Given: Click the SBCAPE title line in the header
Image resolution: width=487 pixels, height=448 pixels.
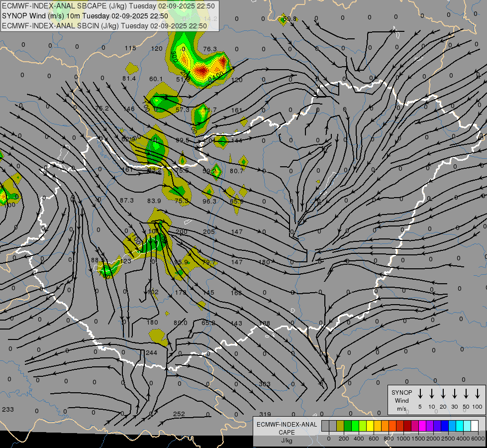Looking at the screenshot, I should (x=108, y=6).
